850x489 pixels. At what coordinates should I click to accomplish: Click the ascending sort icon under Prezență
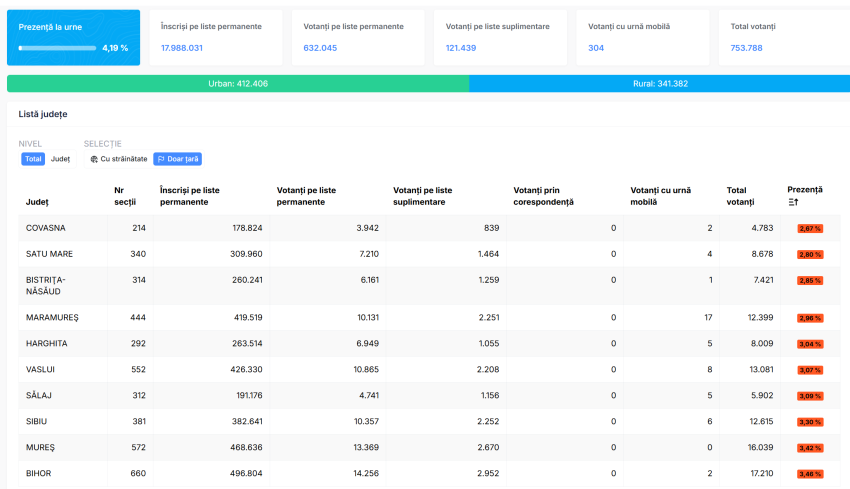tap(793, 202)
